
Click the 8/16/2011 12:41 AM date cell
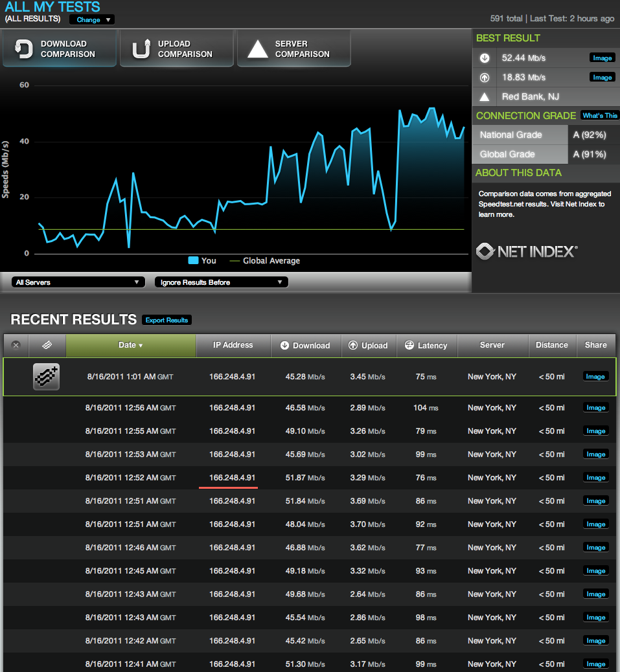click(x=131, y=664)
